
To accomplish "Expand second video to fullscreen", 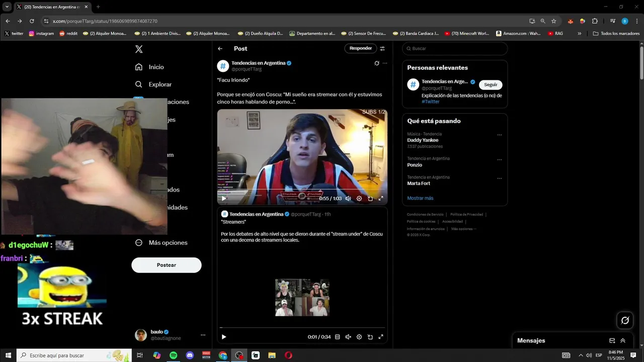I will (381, 337).
